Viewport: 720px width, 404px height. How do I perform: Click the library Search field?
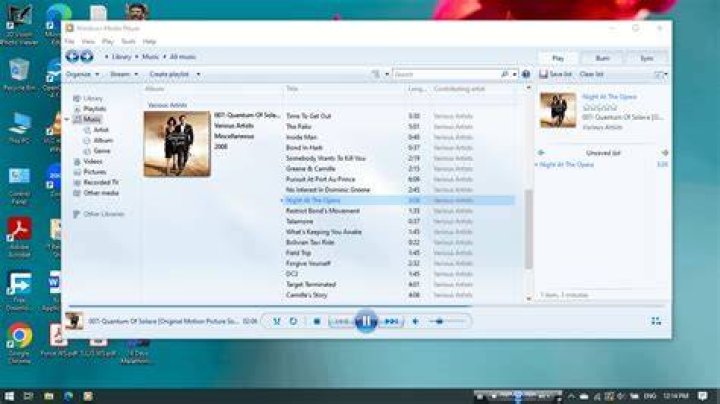click(x=446, y=74)
